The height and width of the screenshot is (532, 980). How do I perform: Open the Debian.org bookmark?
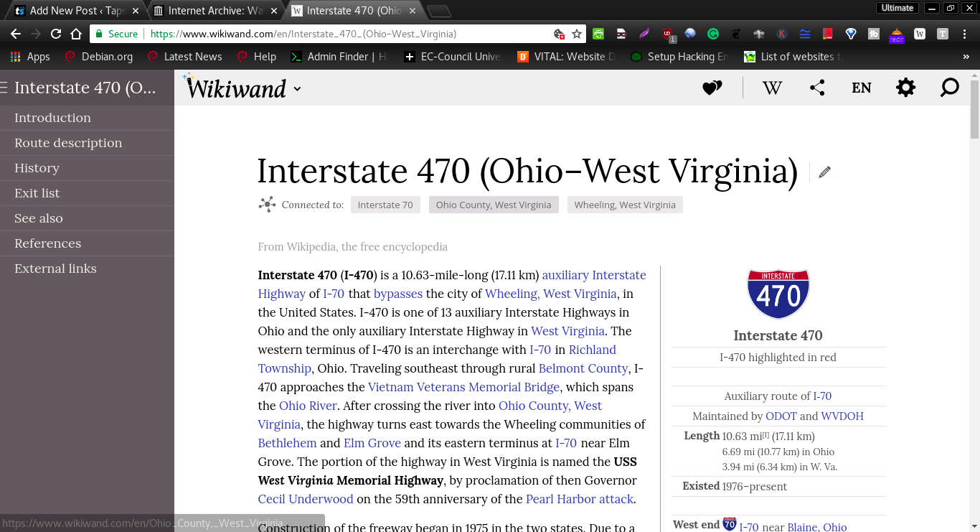pyautogui.click(x=98, y=57)
